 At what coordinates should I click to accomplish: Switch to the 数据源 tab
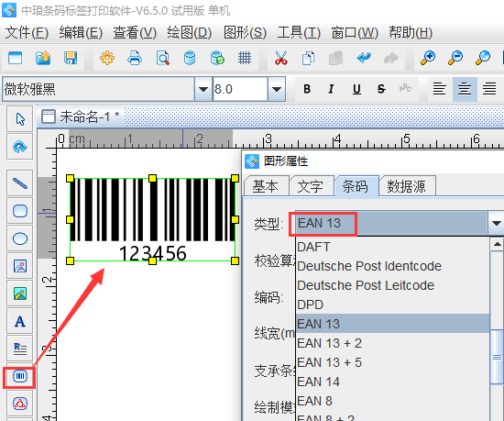[406, 186]
